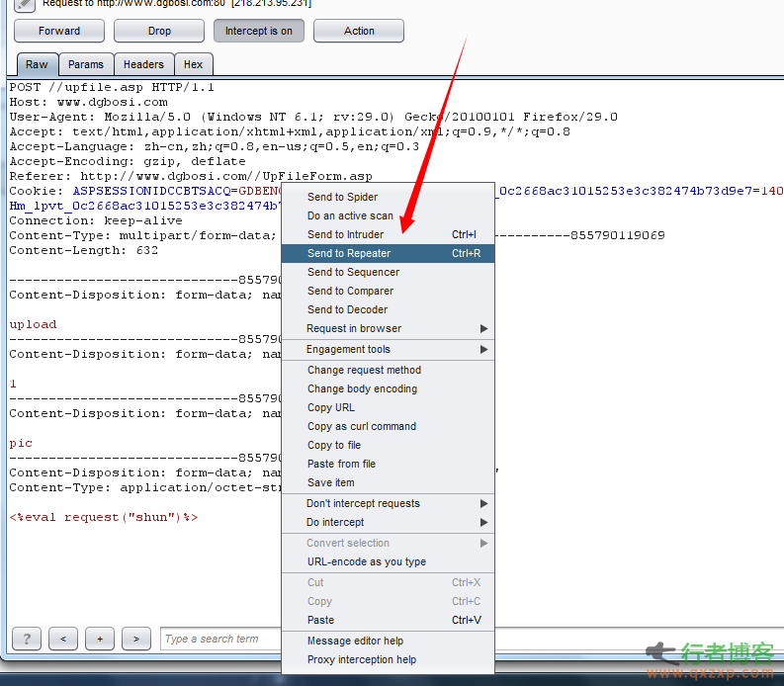Click Save item entry
The height and width of the screenshot is (686, 784).
tap(388, 482)
